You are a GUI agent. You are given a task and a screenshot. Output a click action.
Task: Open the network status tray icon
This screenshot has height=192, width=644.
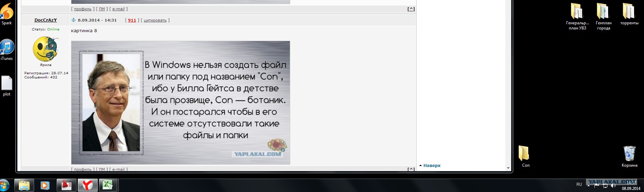click(605, 185)
